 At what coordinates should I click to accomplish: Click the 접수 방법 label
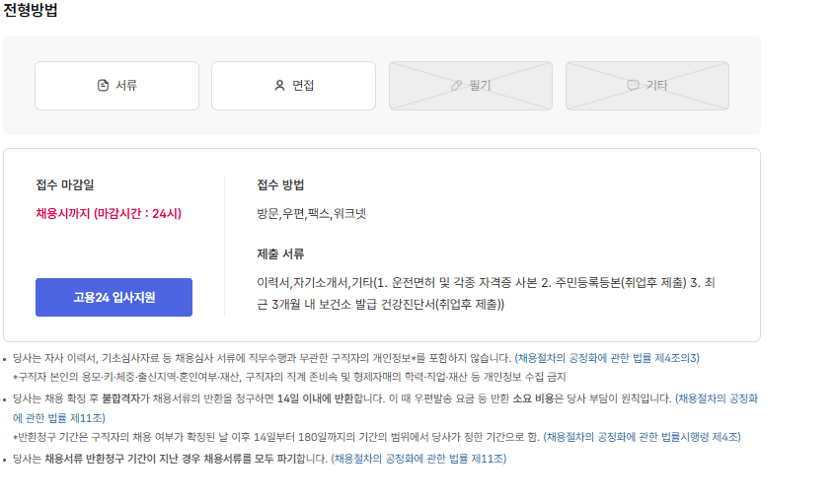click(280, 184)
